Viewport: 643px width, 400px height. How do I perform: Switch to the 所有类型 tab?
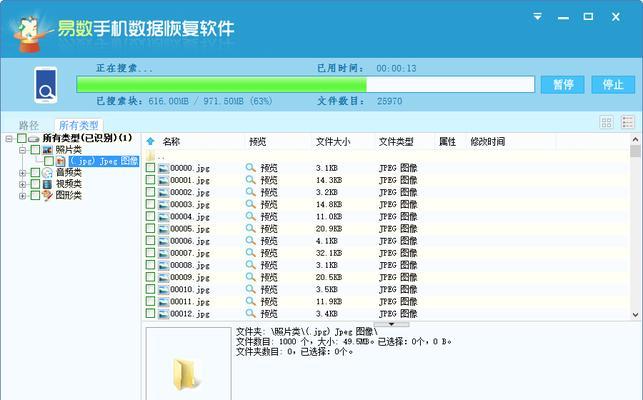79,125
